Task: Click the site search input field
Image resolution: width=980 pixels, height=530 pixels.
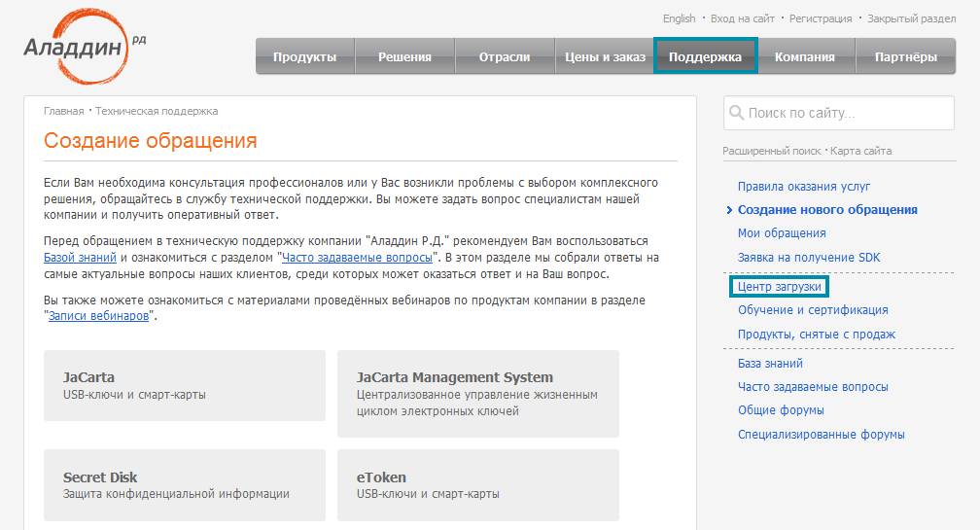Action: click(x=846, y=114)
